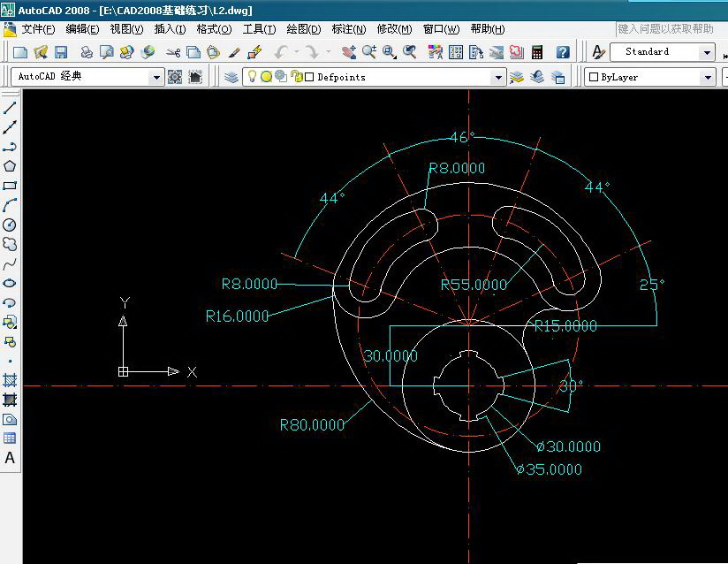Save the current drawing
This screenshot has height=564, width=728.
(x=61, y=52)
